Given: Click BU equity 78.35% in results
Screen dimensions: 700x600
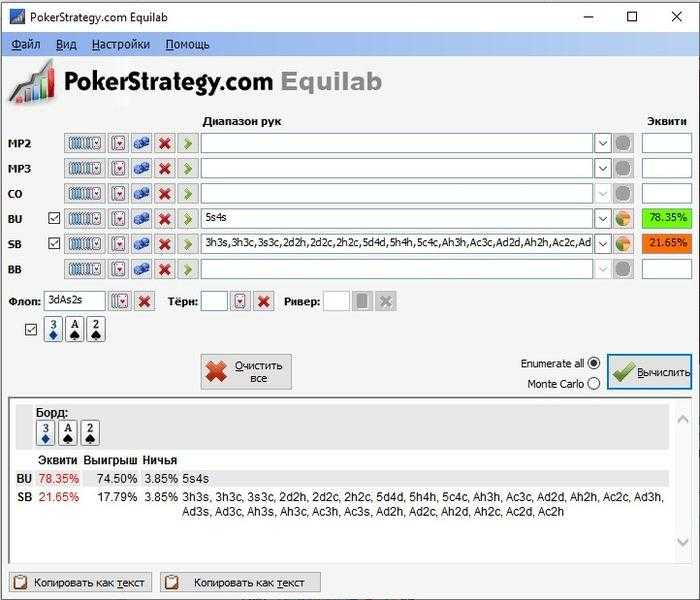Looking at the screenshot, I should pos(58,479).
